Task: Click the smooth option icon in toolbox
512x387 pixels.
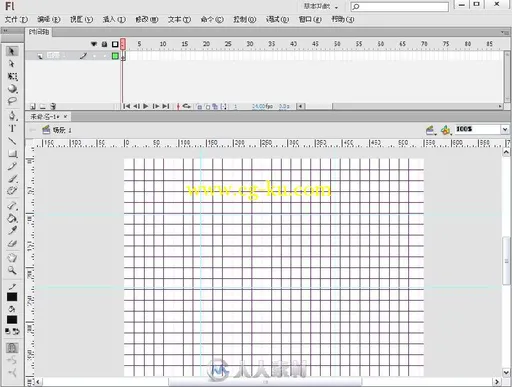Action: [12, 360]
